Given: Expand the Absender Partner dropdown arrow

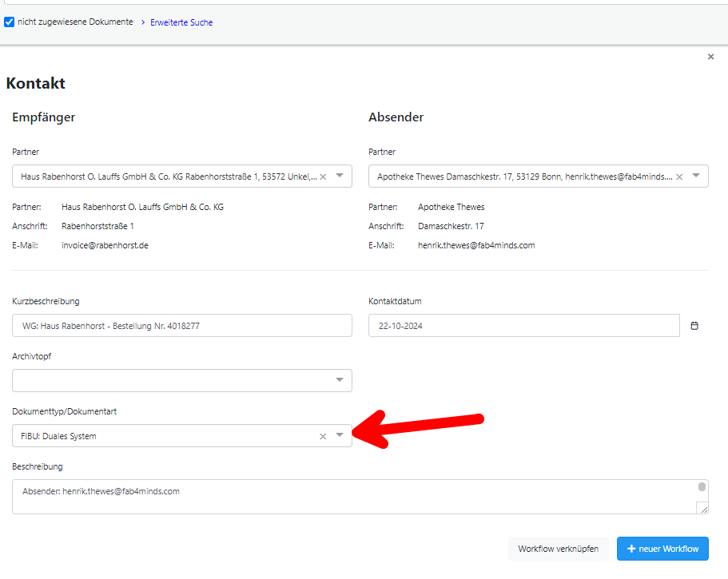Looking at the screenshot, I should click(x=696, y=176).
